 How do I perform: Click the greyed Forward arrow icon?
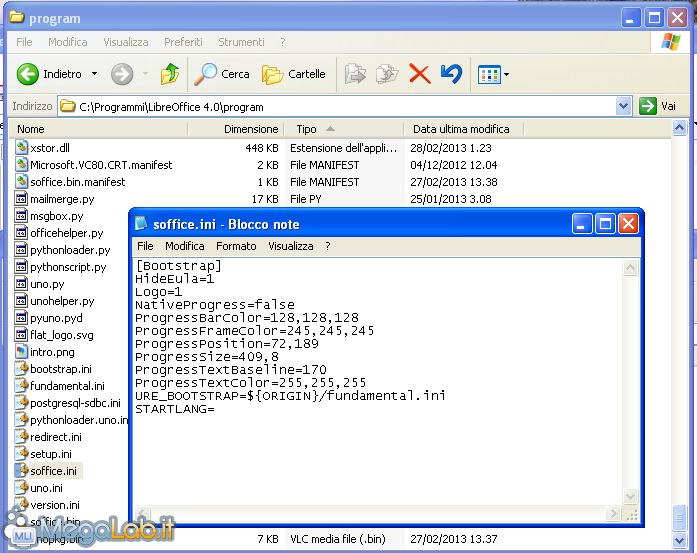pos(122,74)
